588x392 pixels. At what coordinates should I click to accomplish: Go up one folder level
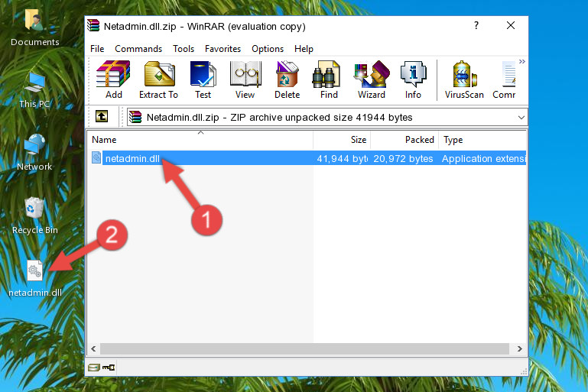pyautogui.click(x=102, y=117)
